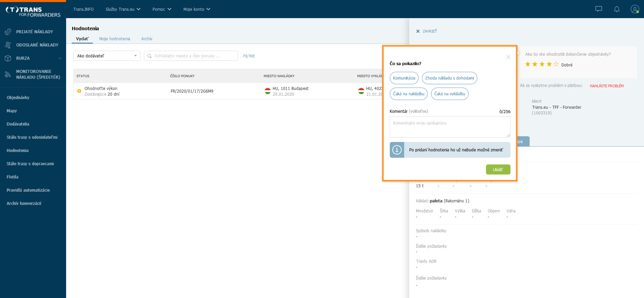Toggle the Čaká na vykládku tag

coord(450,94)
